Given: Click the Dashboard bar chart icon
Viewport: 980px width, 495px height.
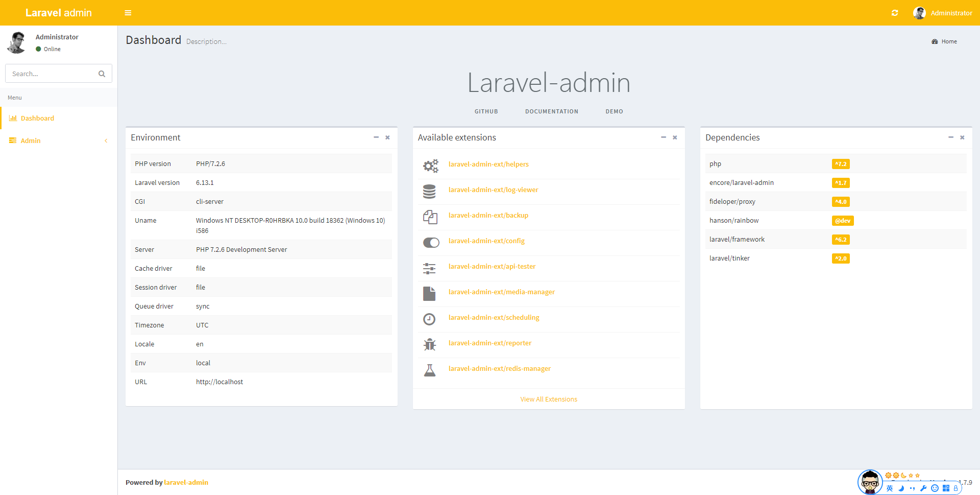Looking at the screenshot, I should tap(13, 118).
